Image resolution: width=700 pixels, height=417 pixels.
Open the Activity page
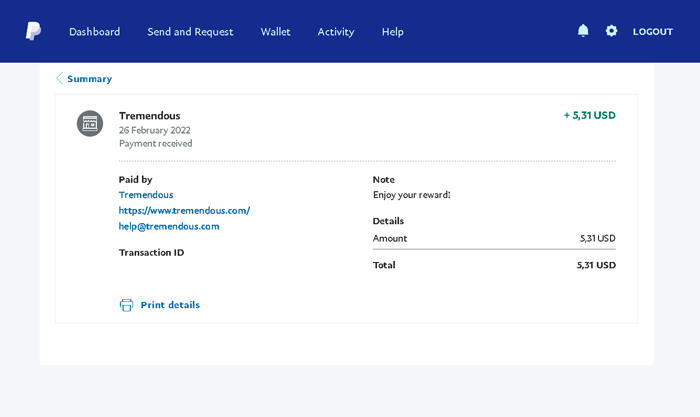[336, 32]
